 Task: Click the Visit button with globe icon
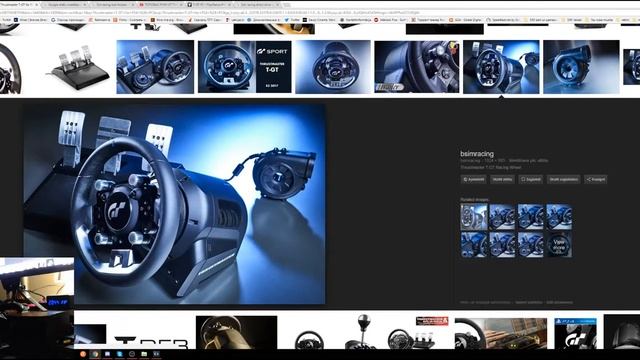click(473, 179)
